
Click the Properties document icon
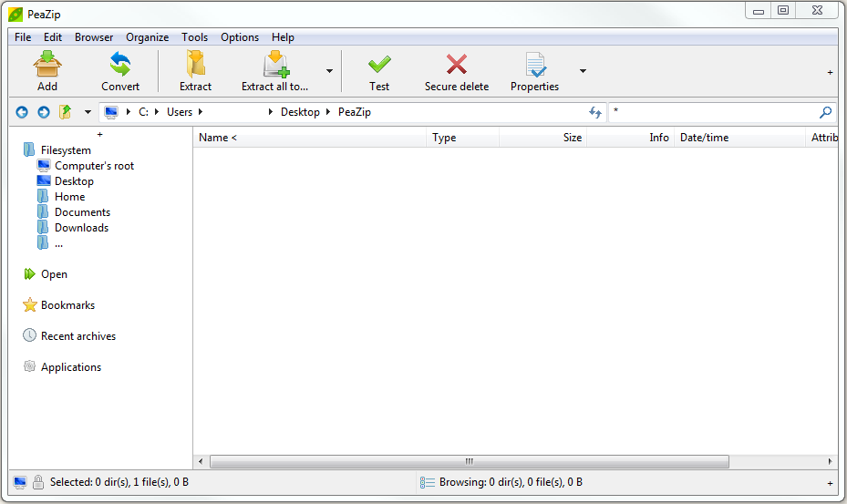(x=535, y=65)
